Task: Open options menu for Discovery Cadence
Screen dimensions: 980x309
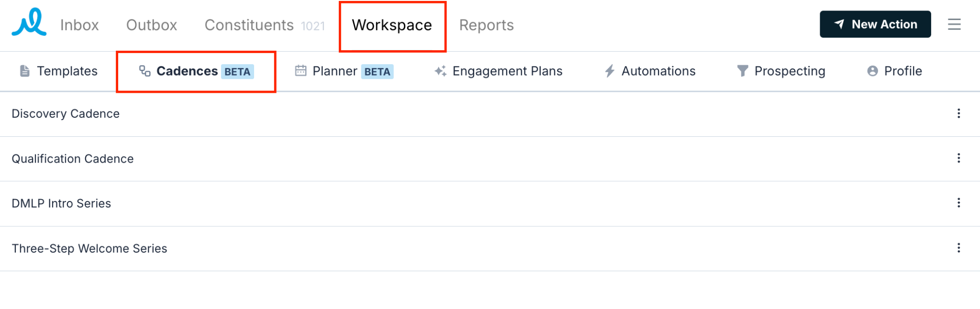Action: [958, 113]
